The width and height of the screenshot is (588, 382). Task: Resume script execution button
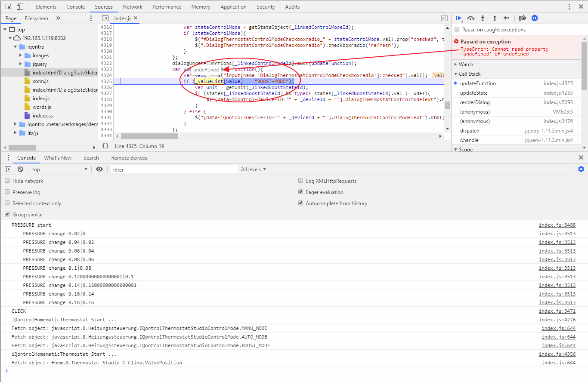pos(458,18)
